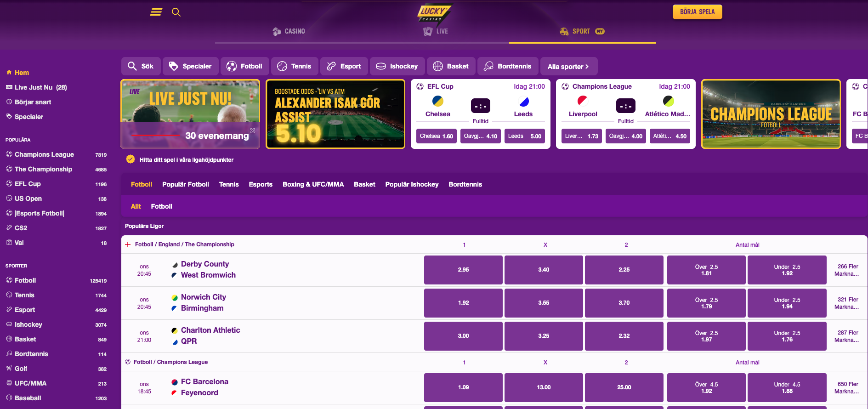
Task: Click the Lucky Casino logo
Action: [x=434, y=13]
